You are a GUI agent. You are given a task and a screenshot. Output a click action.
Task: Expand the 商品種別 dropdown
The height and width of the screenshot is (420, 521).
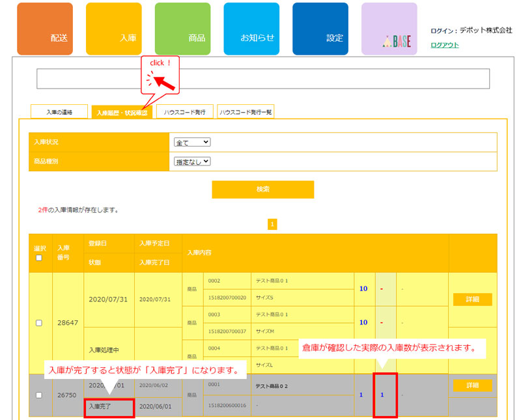tap(193, 161)
